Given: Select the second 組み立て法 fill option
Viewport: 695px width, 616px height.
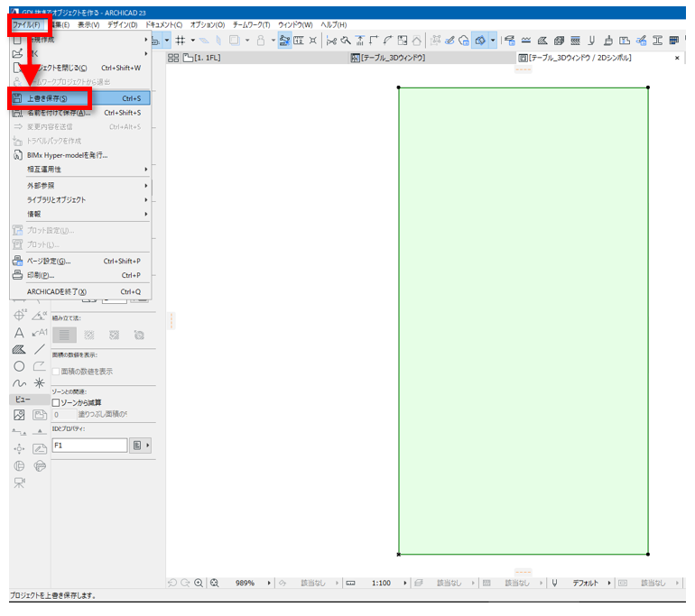Looking at the screenshot, I should pyautogui.click(x=89, y=335).
